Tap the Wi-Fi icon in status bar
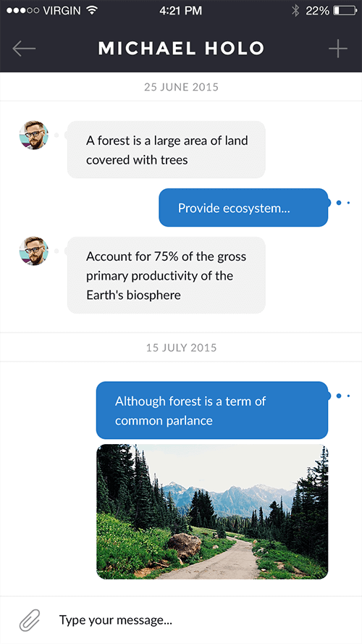The height and width of the screenshot is (644, 362). (92, 11)
